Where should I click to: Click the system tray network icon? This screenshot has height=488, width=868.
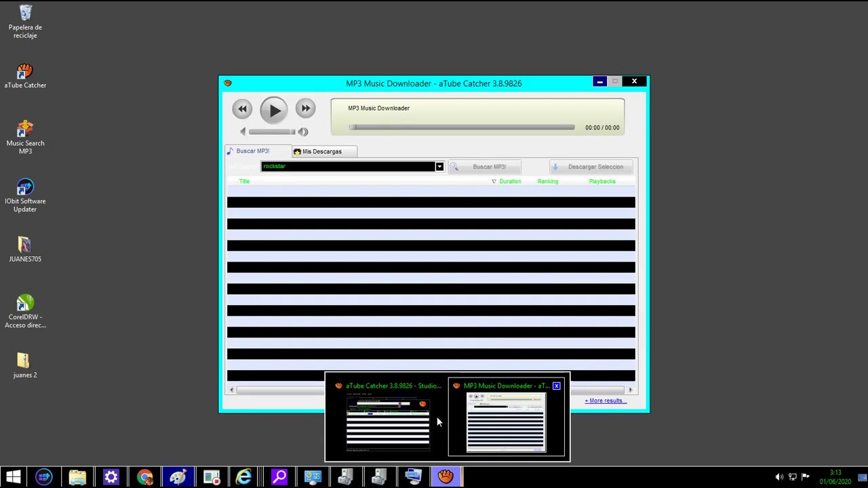(x=793, y=477)
